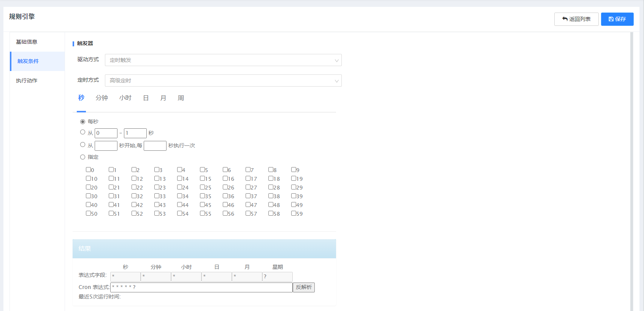Click the Cron 表达式 input field
Image resolution: width=644 pixels, height=311 pixels.
pos(201,287)
